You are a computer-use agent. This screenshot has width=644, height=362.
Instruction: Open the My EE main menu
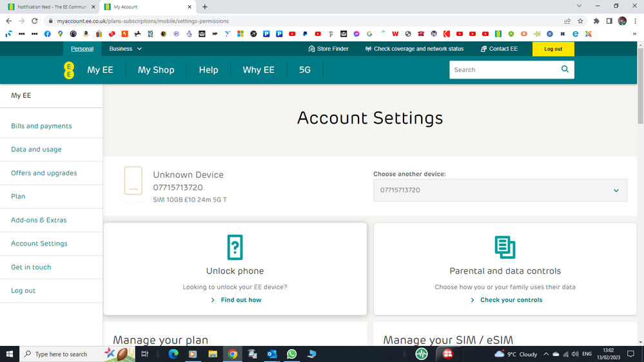click(x=100, y=70)
